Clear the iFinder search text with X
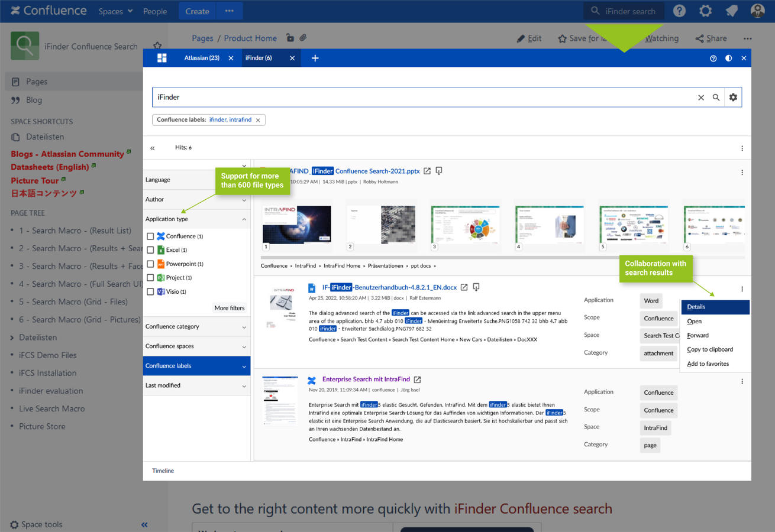Image resolution: width=775 pixels, height=532 pixels. click(701, 98)
